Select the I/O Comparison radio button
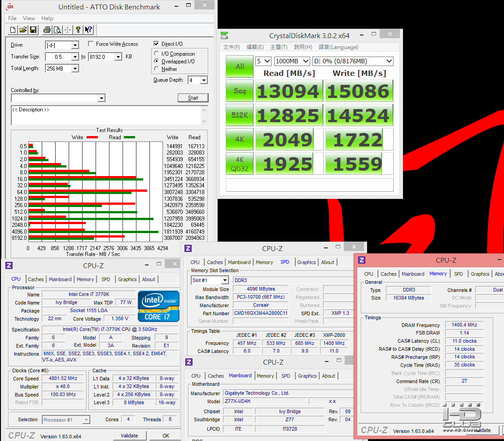The image size is (504, 441). (x=157, y=54)
